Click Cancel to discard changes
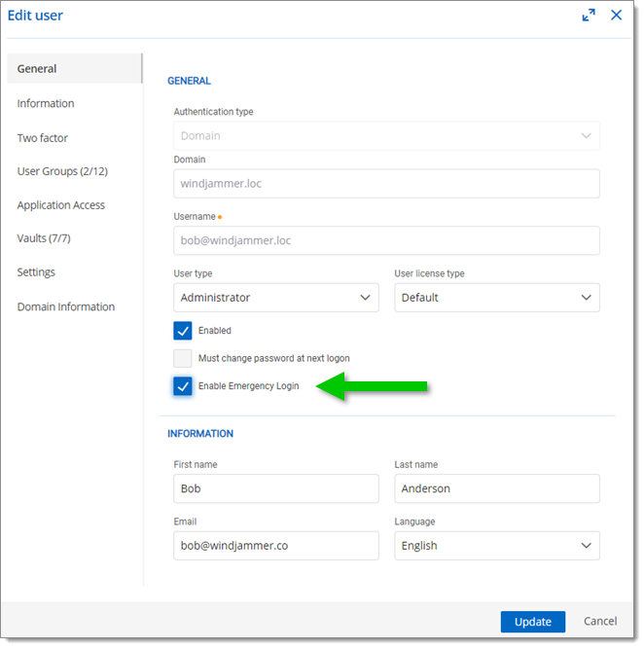 pyautogui.click(x=600, y=621)
